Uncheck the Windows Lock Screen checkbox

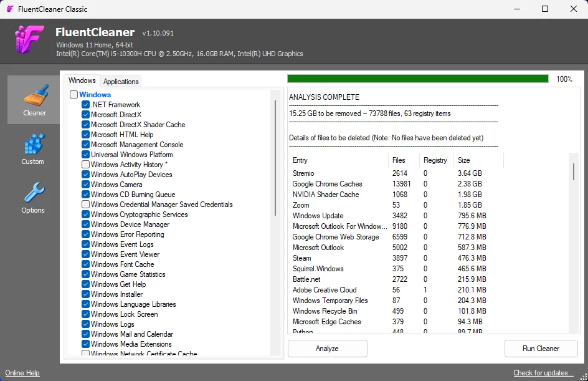click(85, 314)
